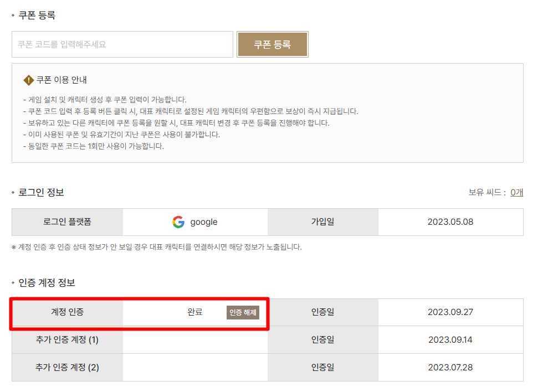This screenshot has width=538, height=392.
Task: Select the 로그인 정보 heading
Action: tap(41, 192)
